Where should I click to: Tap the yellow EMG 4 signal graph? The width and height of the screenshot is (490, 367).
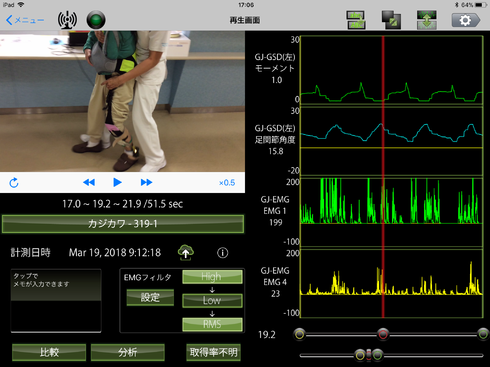[392, 283]
